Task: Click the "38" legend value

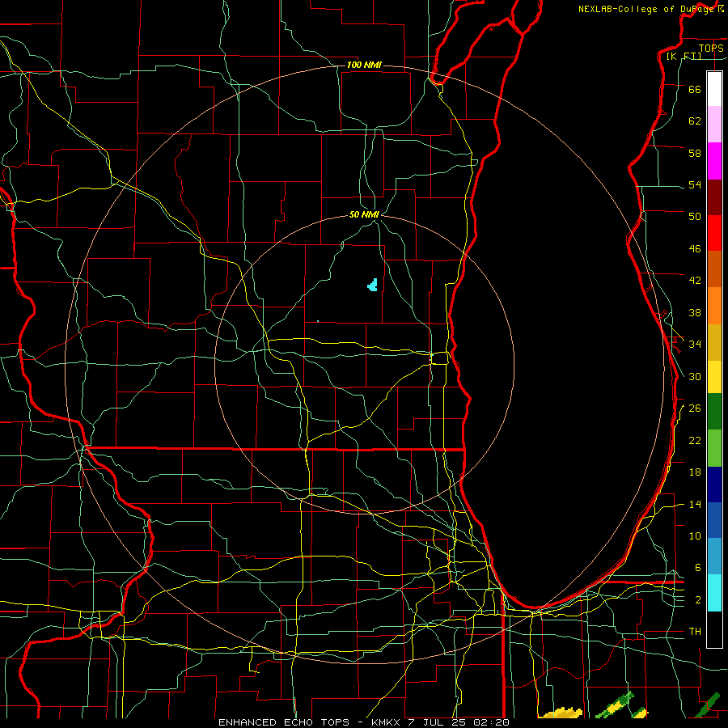Action: [x=695, y=312]
